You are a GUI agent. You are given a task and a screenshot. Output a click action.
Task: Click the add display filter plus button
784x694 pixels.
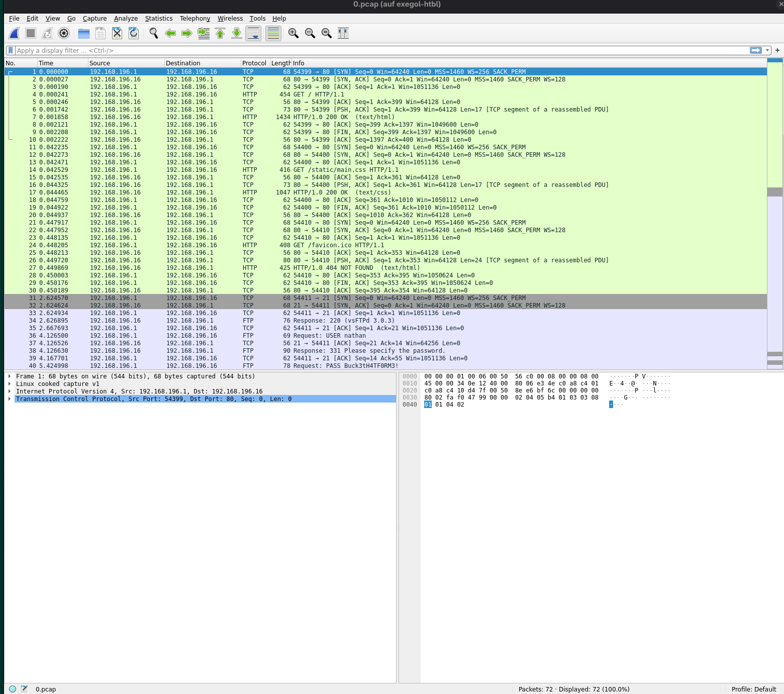776,50
